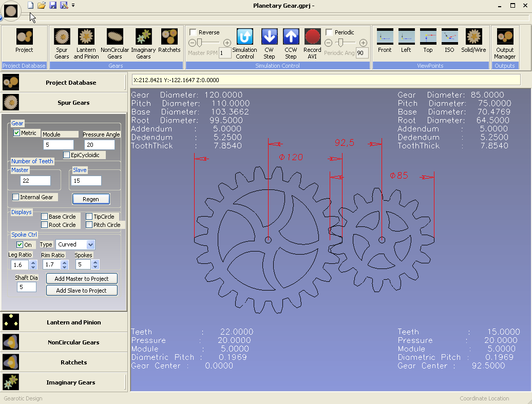Viewport: 532px width, 404px height.
Task: Show the Base Circle display
Action: click(44, 217)
